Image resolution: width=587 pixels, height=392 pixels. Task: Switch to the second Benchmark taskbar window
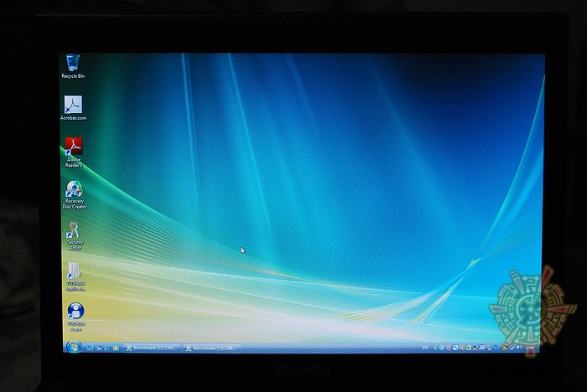click(212, 348)
